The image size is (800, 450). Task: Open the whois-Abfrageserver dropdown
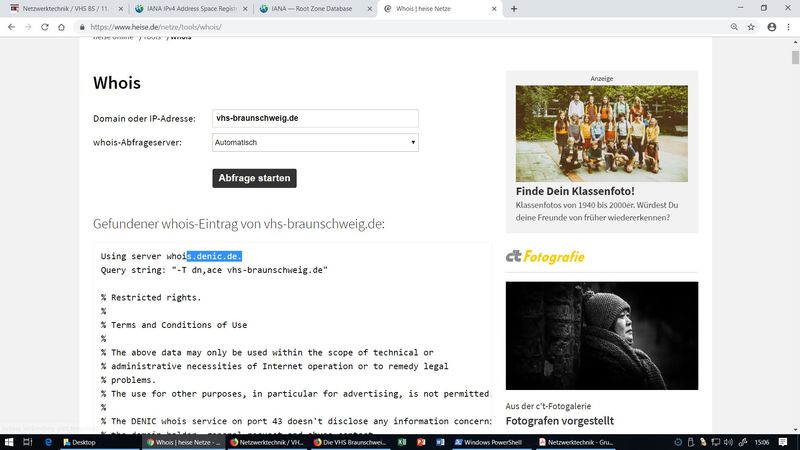point(315,142)
